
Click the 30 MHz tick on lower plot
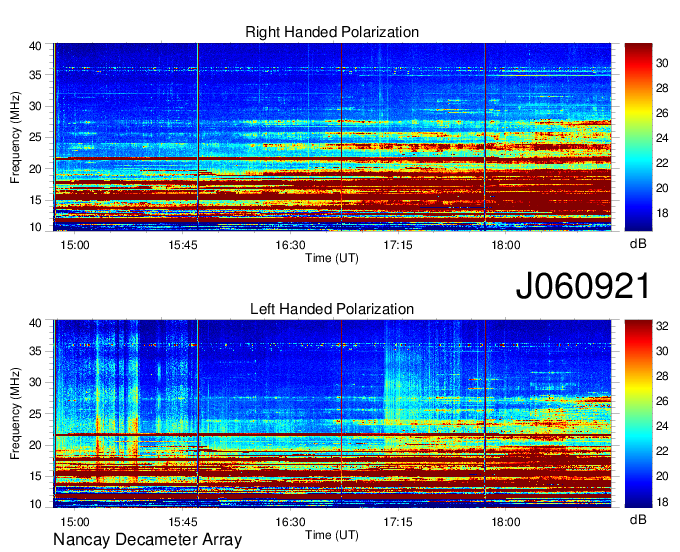click(x=35, y=382)
